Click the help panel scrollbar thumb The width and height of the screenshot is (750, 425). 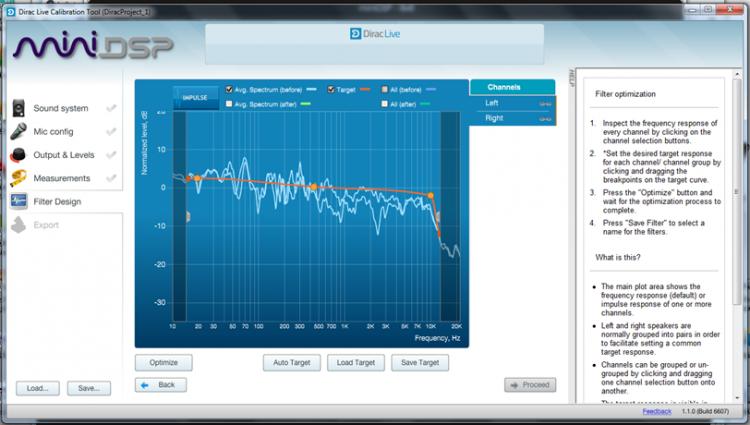coord(737,191)
